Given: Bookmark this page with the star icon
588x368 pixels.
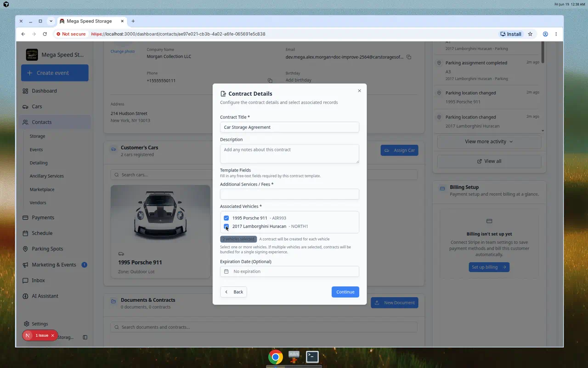Looking at the screenshot, I should click(x=530, y=34).
